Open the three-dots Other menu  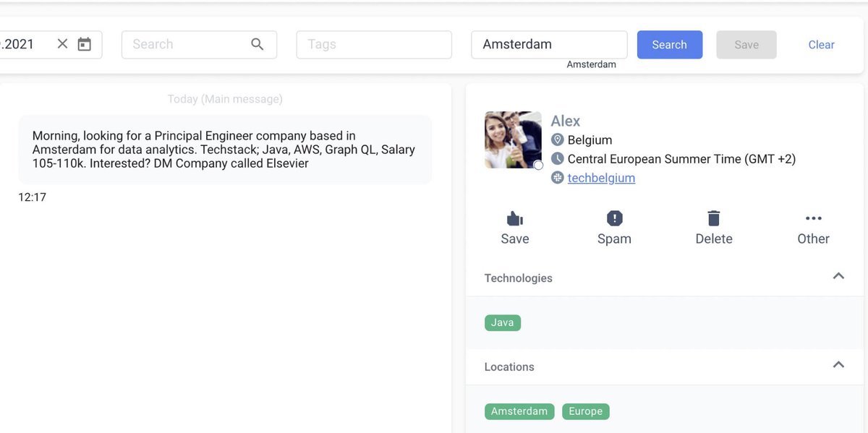pos(814,218)
